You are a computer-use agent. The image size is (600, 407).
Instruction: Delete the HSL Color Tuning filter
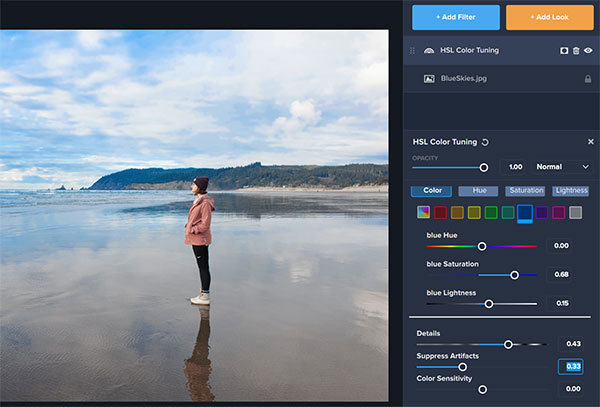pyautogui.click(x=575, y=50)
